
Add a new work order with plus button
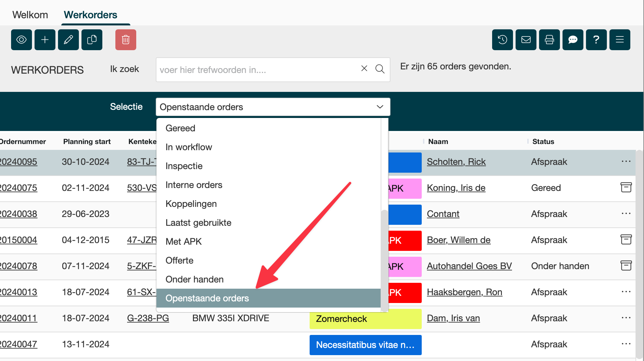tap(45, 40)
